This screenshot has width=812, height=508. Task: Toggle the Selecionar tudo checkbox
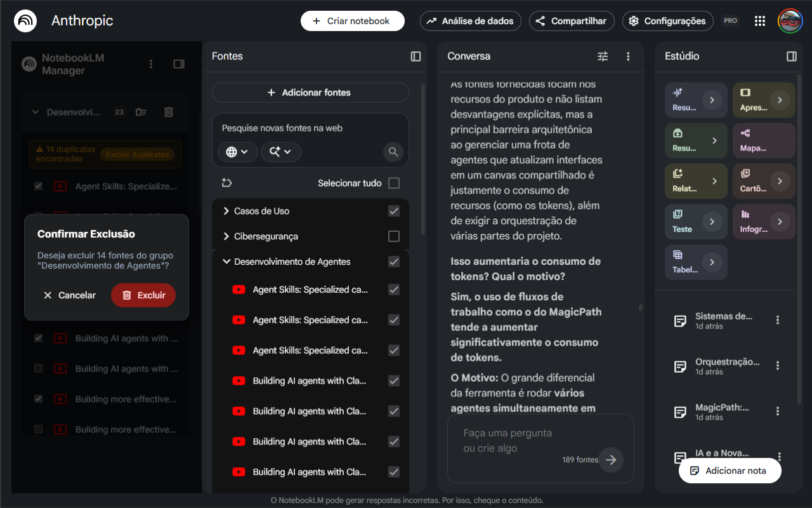point(394,183)
